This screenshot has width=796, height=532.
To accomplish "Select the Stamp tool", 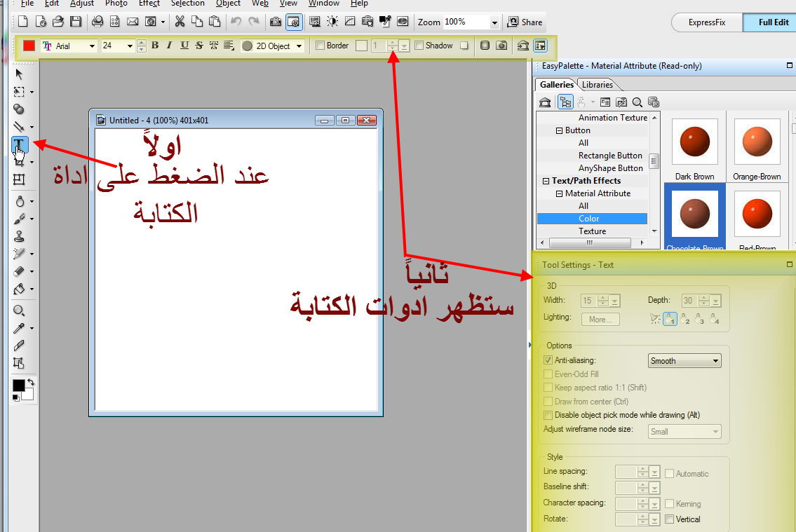I will (x=19, y=236).
